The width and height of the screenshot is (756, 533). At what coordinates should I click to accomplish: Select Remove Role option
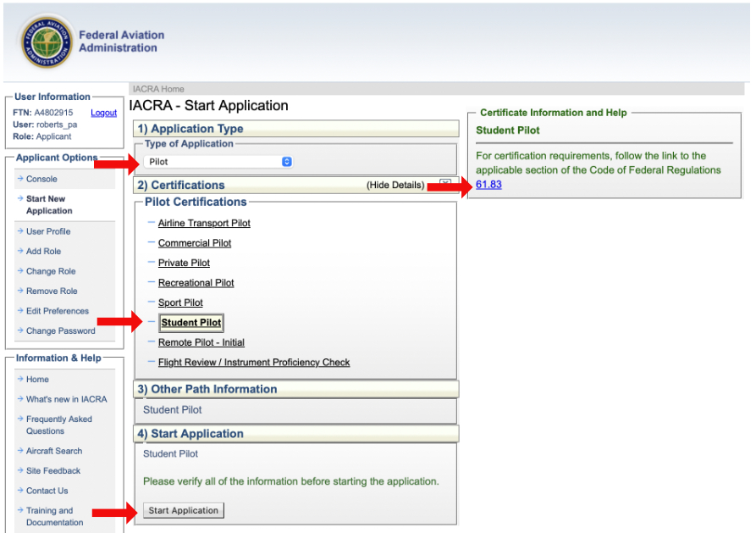[x=52, y=291]
